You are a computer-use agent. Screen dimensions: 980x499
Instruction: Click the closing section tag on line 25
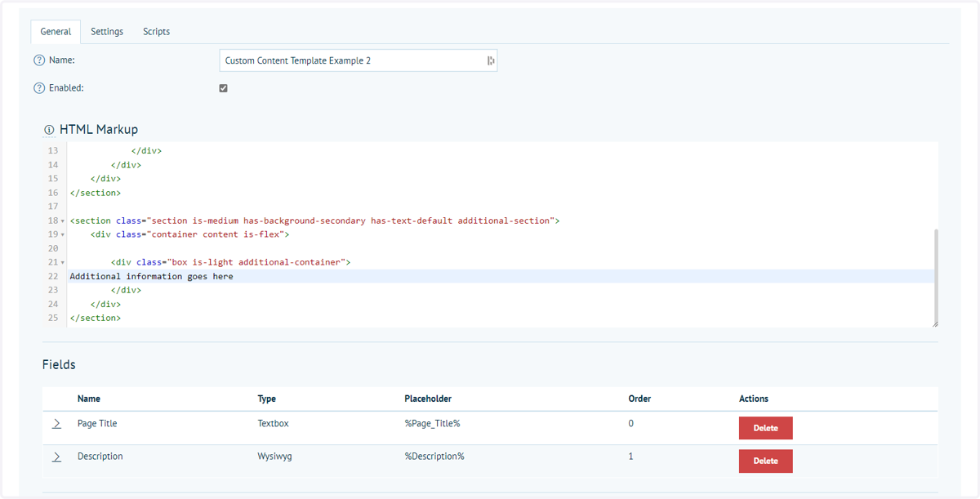(x=96, y=319)
